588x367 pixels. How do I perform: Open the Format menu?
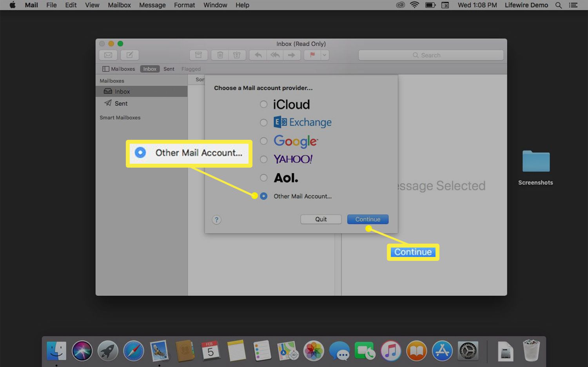(185, 5)
